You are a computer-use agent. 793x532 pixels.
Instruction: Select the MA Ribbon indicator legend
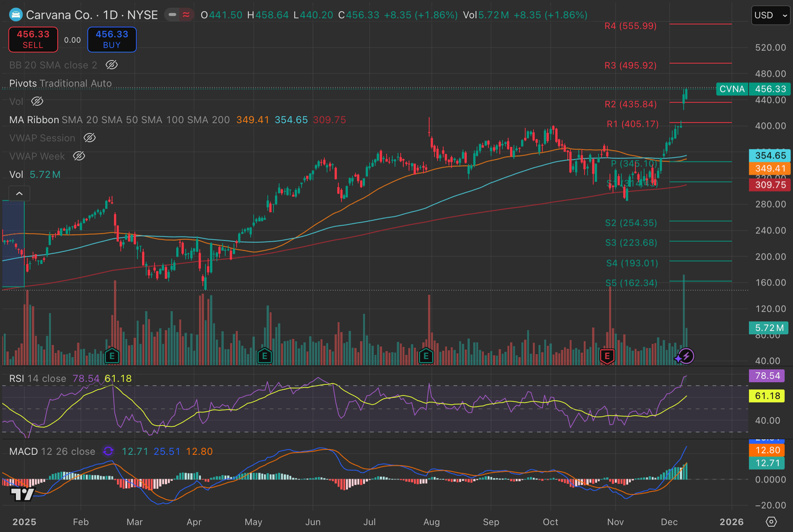pyautogui.click(x=34, y=120)
